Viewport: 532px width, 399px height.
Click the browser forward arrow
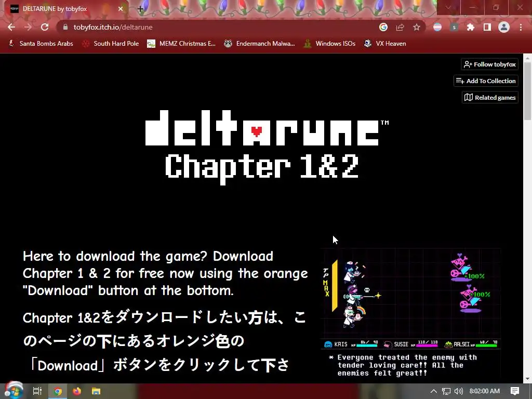28,27
